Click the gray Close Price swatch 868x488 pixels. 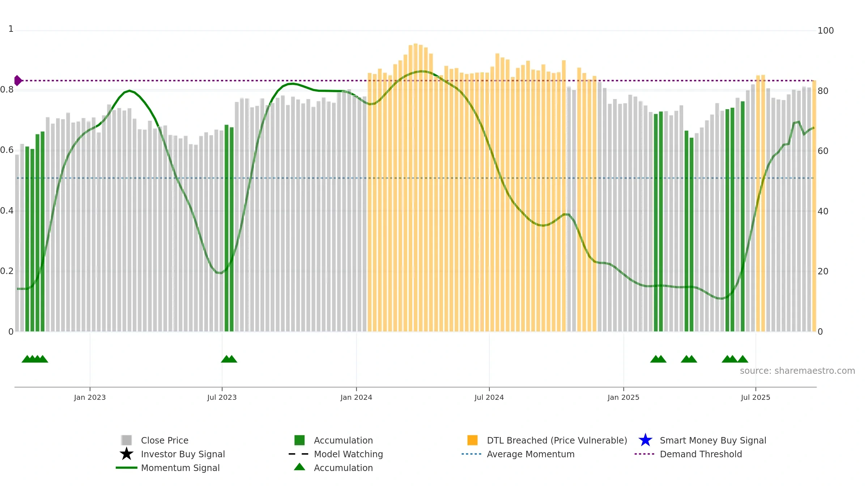pos(127,440)
